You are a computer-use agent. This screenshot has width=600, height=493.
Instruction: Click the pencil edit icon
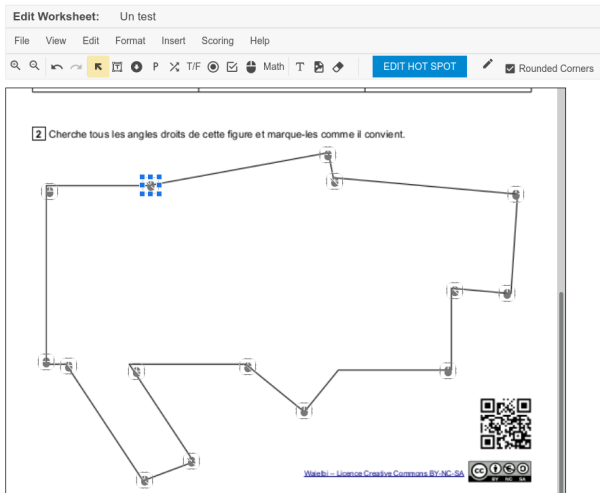pyautogui.click(x=488, y=64)
